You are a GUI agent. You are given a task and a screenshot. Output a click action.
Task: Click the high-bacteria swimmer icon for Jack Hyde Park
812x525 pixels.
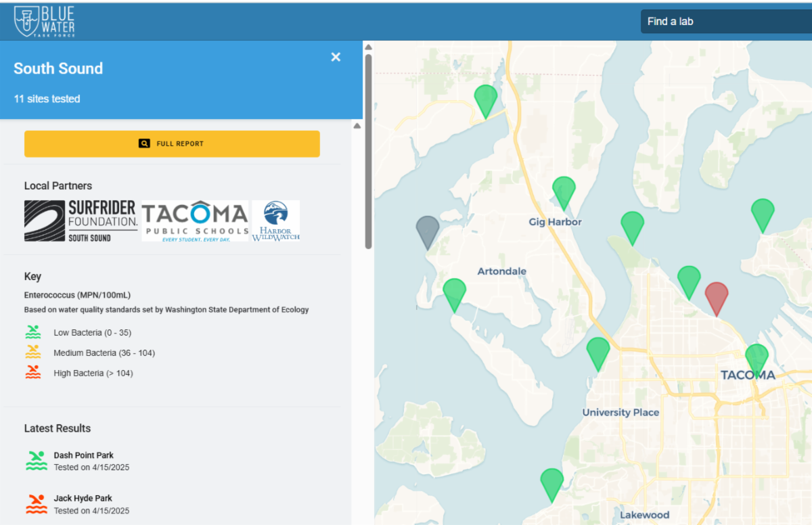coord(37,504)
